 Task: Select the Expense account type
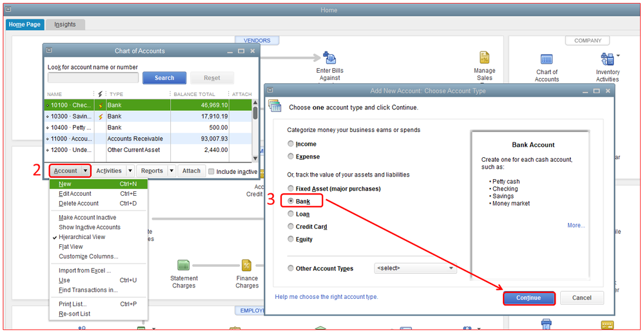tap(291, 157)
